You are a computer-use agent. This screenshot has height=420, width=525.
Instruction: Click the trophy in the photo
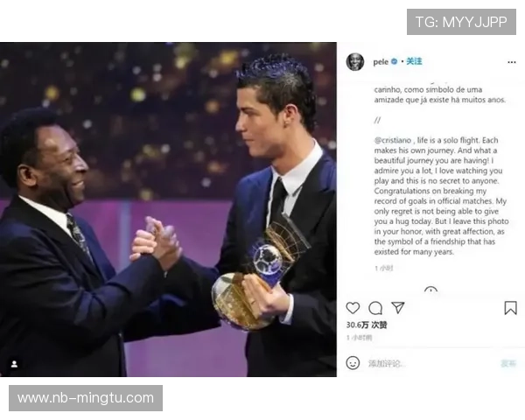click(x=260, y=275)
